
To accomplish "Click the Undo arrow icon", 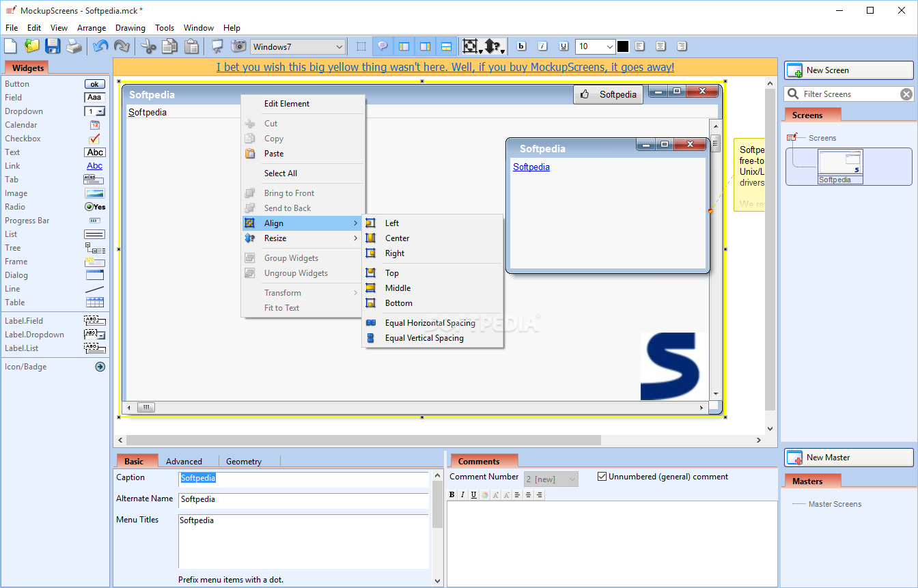I will click(100, 46).
